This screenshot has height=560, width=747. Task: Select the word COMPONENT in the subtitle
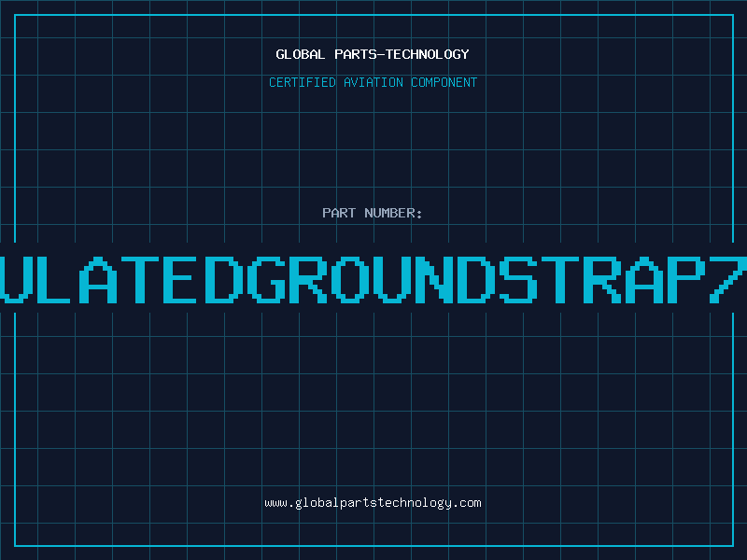click(444, 82)
